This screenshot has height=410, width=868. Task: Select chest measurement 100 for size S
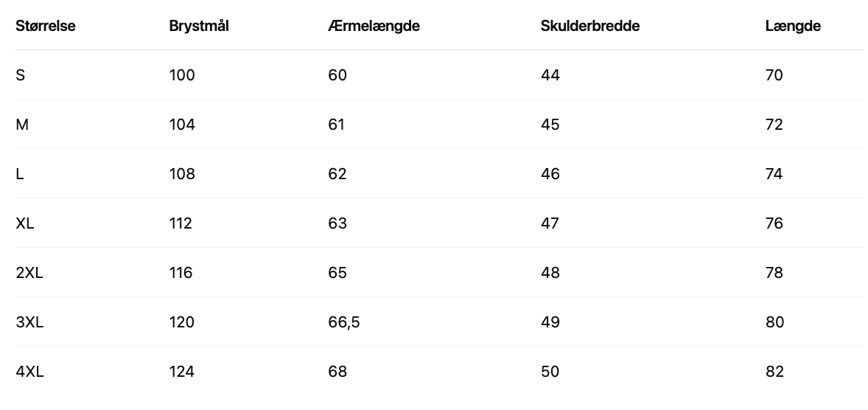pos(182,75)
